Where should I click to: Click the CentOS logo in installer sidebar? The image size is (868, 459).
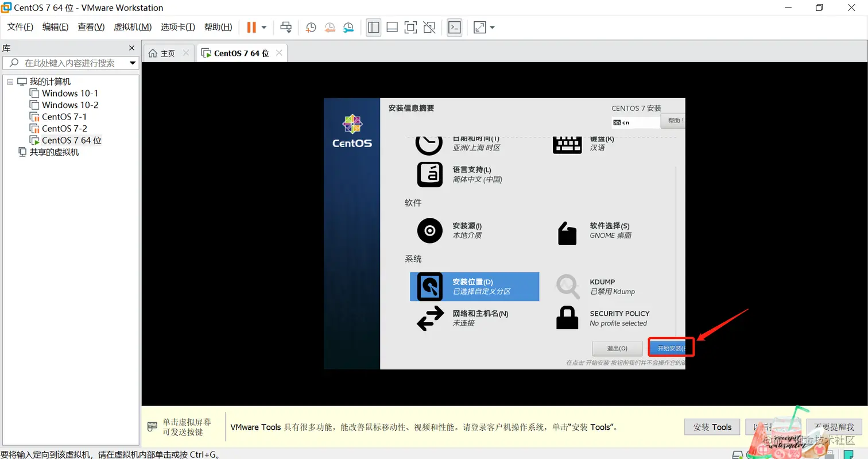point(352,132)
